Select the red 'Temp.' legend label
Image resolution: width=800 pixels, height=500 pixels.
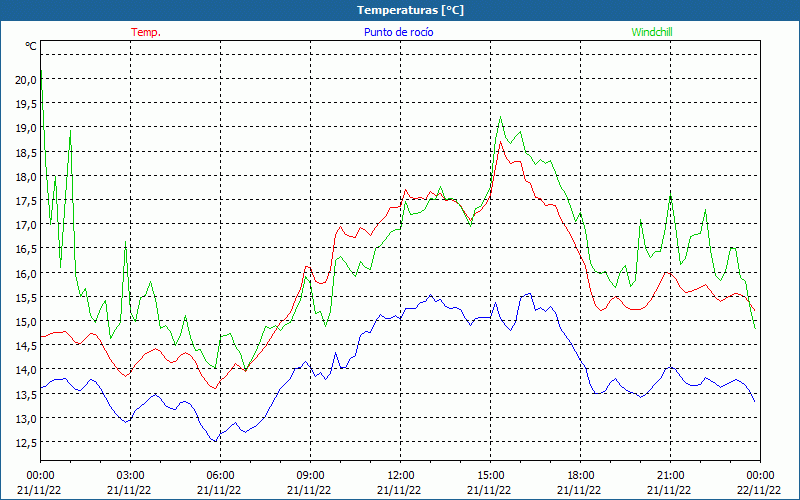[x=146, y=32]
